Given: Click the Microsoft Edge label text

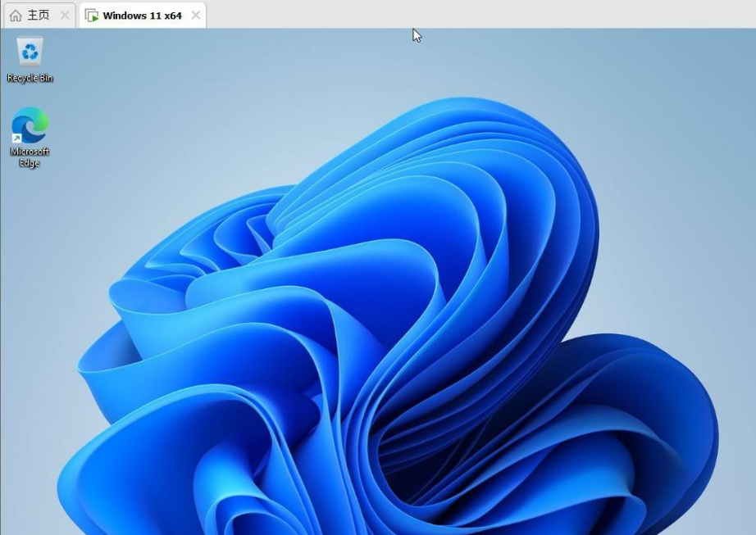Looking at the screenshot, I should point(29,156).
